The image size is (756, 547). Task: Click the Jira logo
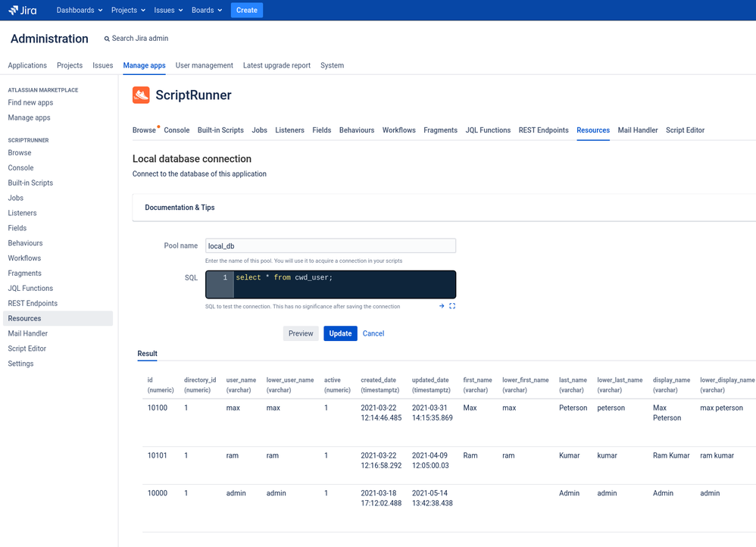[x=23, y=10]
